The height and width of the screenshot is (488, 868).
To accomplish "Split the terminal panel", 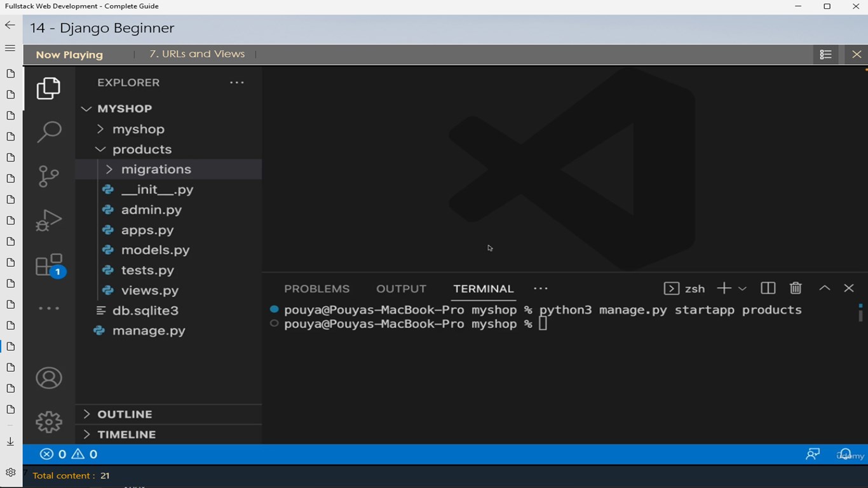I will click(x=768, y=288).
